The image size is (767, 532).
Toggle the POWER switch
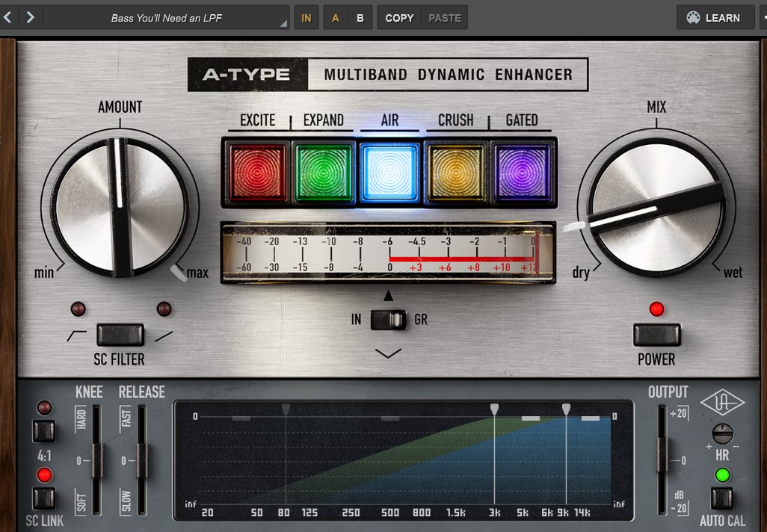(x=656, y=335)
